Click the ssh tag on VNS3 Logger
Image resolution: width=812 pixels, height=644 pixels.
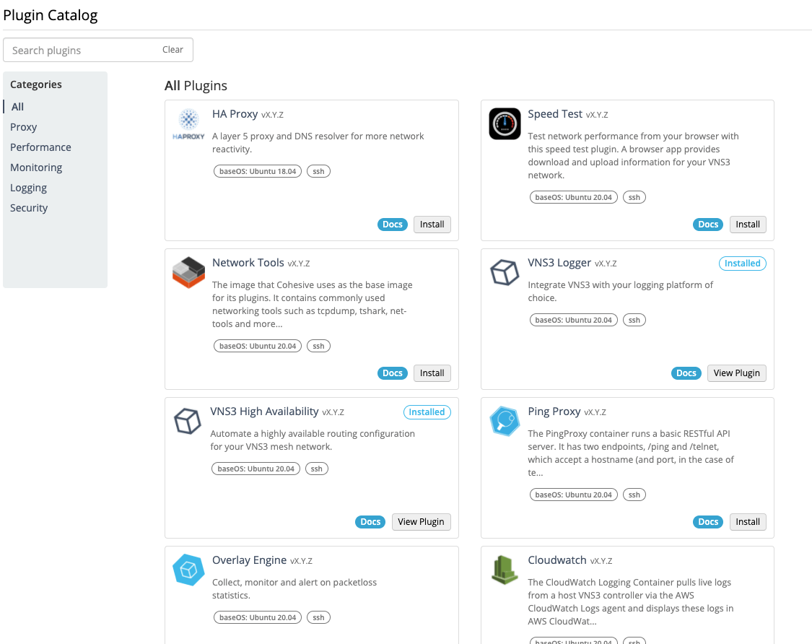tap(634, 320)
